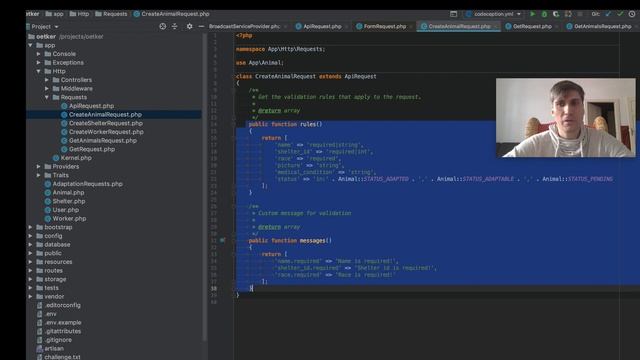Open Project panel settings gear
The height and width of the screenshot is (360, 640).
click(189, 26)
